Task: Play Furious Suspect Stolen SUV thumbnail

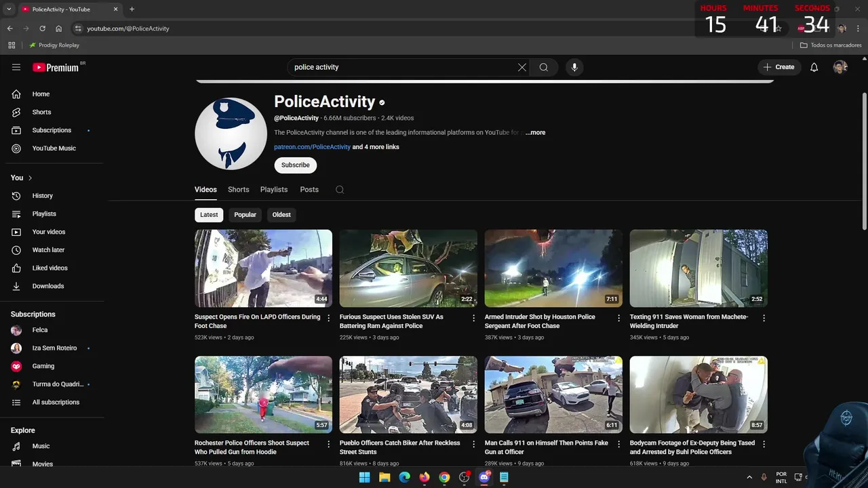Action: coord(408,268)
